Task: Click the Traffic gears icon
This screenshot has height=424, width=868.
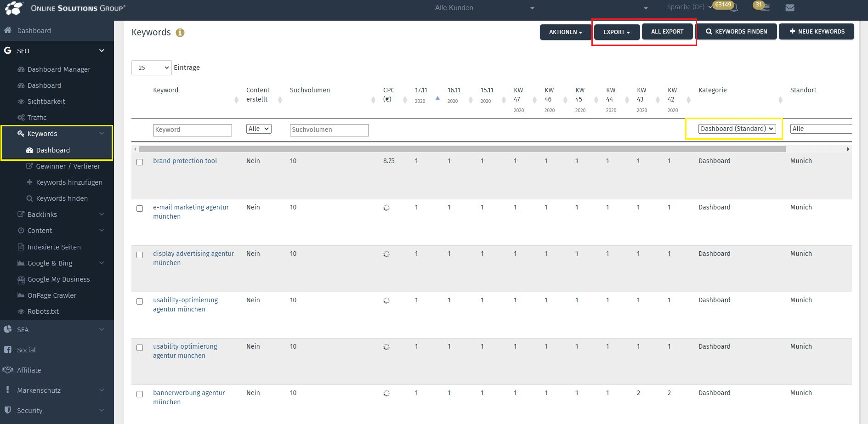Action: tap(21, 118)
